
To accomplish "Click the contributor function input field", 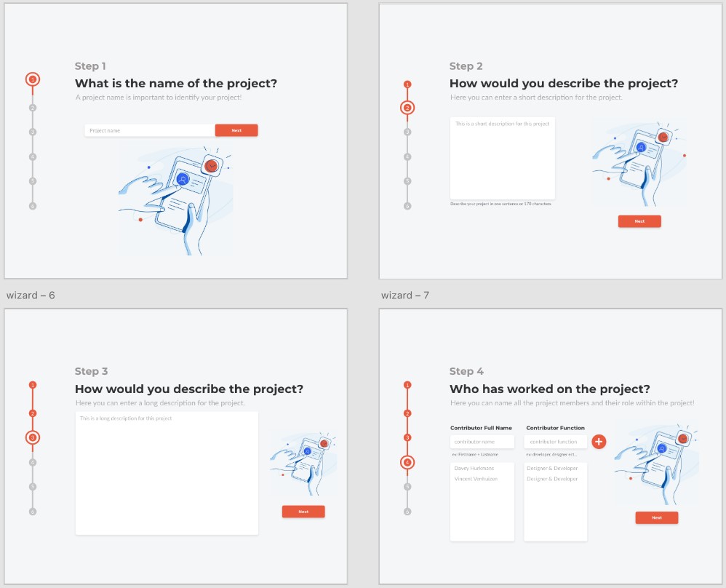I will point(555,441).
